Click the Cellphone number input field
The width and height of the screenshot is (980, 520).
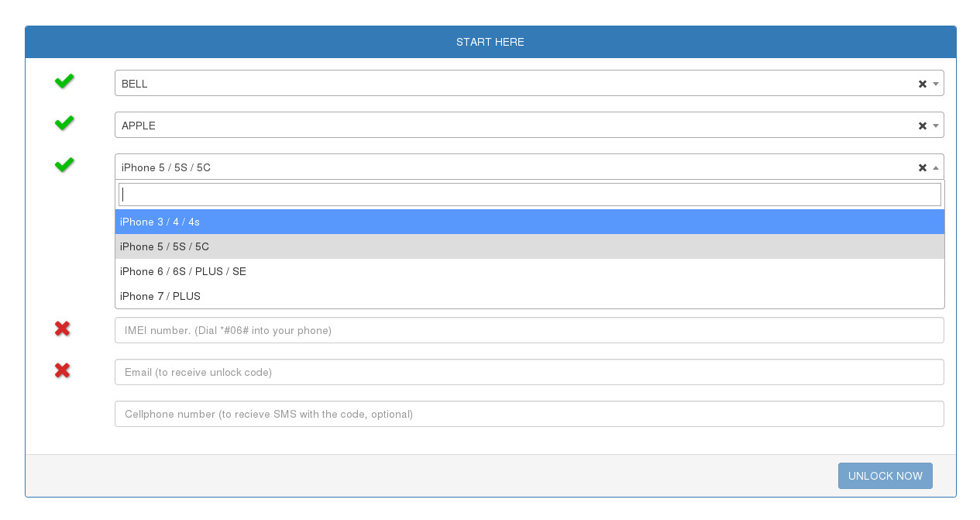tap(529, 414)
